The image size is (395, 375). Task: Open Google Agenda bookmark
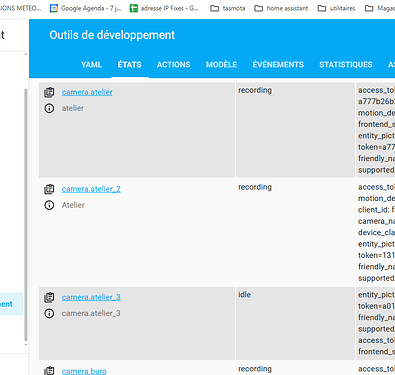[x=85, y=8]
